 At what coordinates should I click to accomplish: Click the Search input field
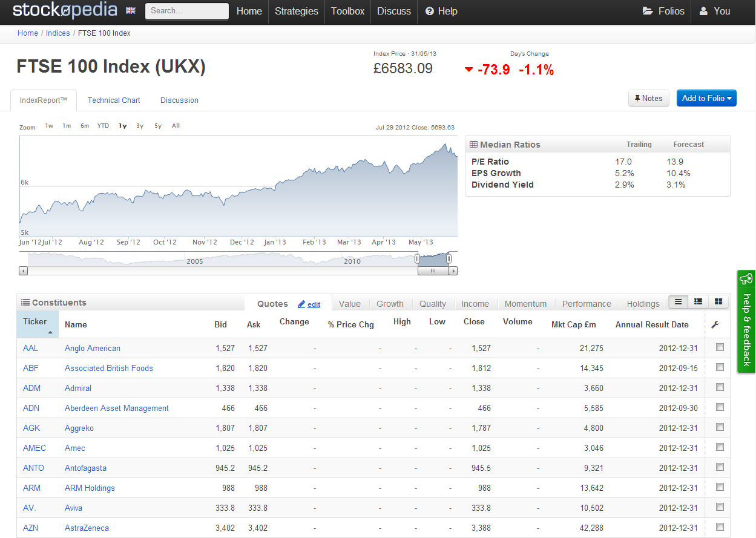tap(187, 11)
